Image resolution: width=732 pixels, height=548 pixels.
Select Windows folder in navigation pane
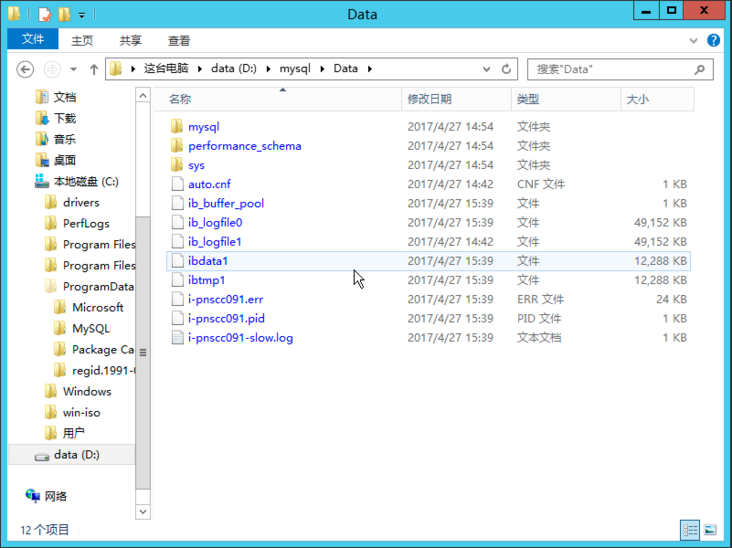87,391
